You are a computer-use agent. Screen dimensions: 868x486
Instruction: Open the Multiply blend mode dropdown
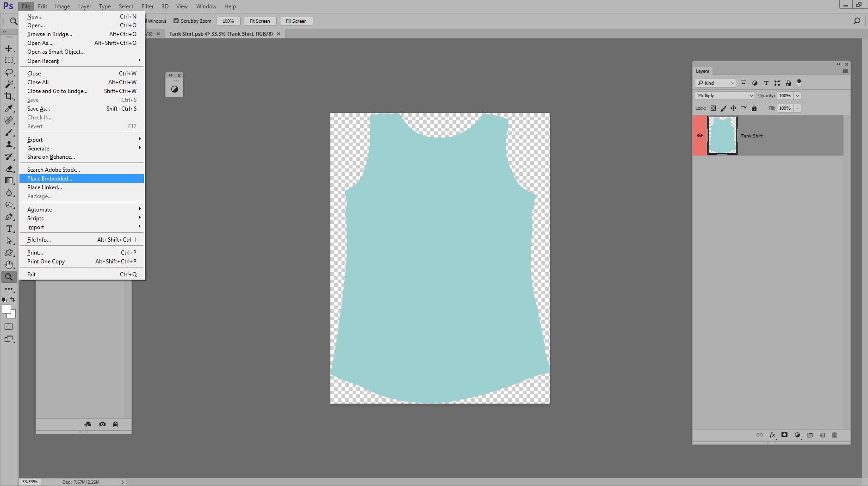click(x=724, y=95)
